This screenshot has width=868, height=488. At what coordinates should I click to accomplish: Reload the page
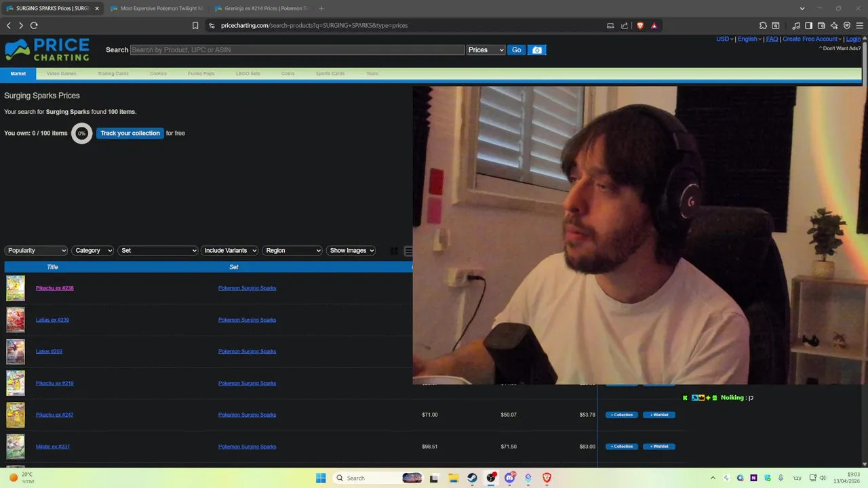click(x=34, y=26)
